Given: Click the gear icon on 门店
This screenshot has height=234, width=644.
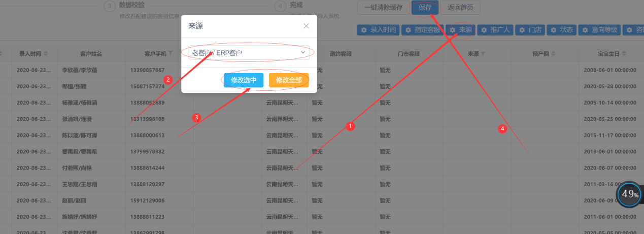Looking at the screenshot, I should [x=522, y=30].
